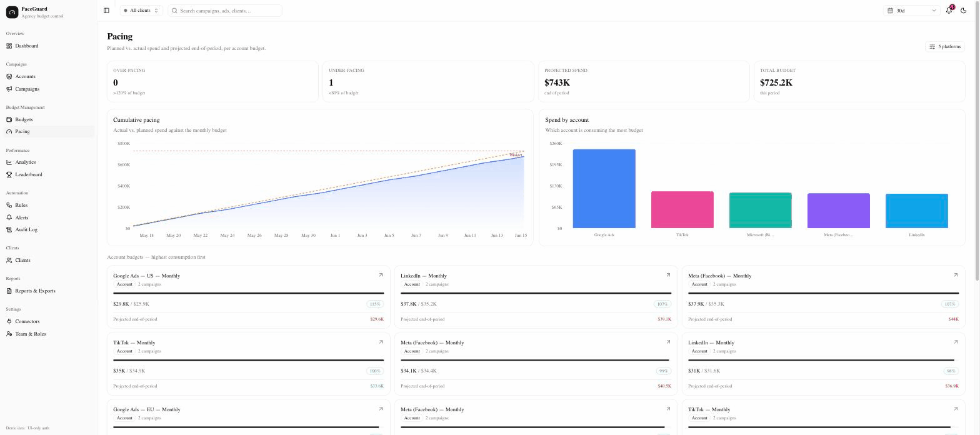Click the 100% badge on the TikTok card
This screenshot has height=435, width=980.
(375, 371)
